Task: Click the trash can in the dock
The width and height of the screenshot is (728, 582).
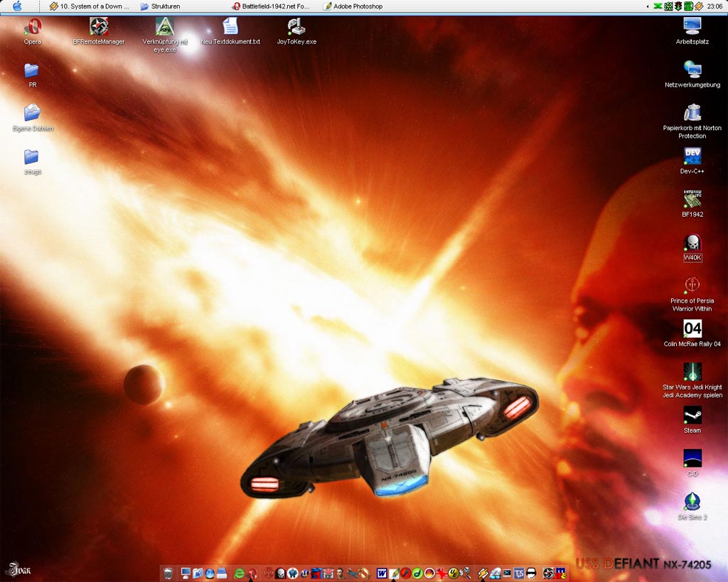Action: [168, 573]
